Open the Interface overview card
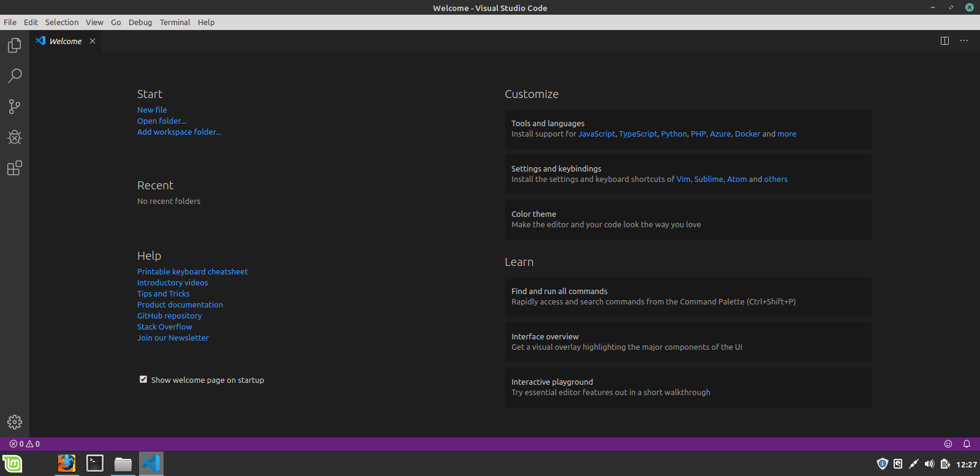 (x=688, y=342)
